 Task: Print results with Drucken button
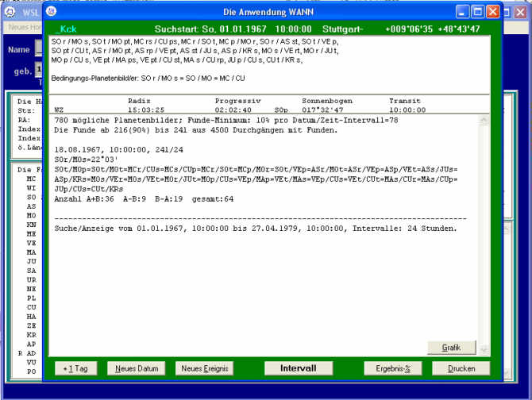461,368
